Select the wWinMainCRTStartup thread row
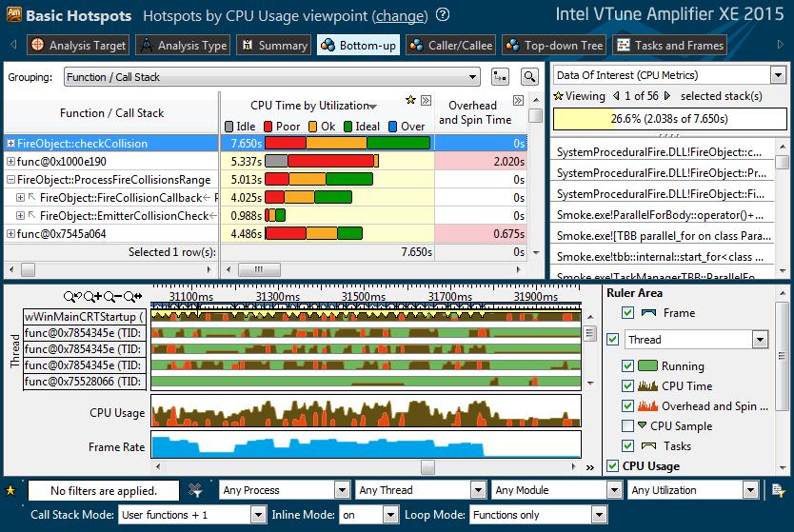This screenshot has height=532, width=794. pos(85,317)
